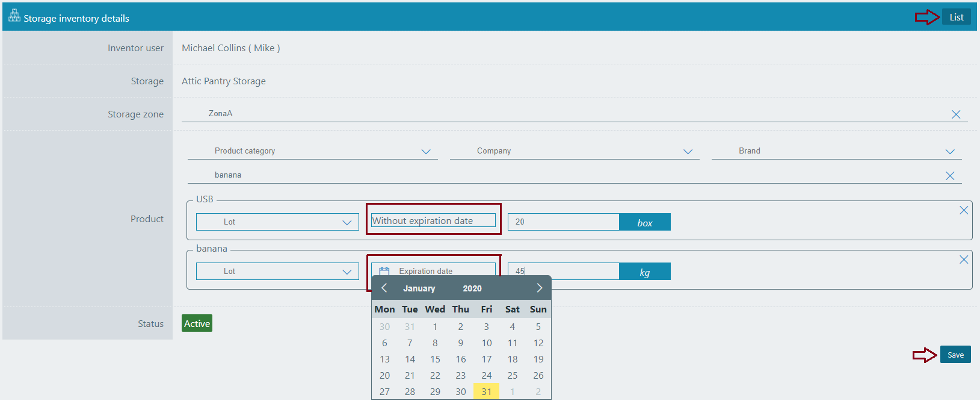
Task: Go to next month in calendar
Action: (539, 288)
